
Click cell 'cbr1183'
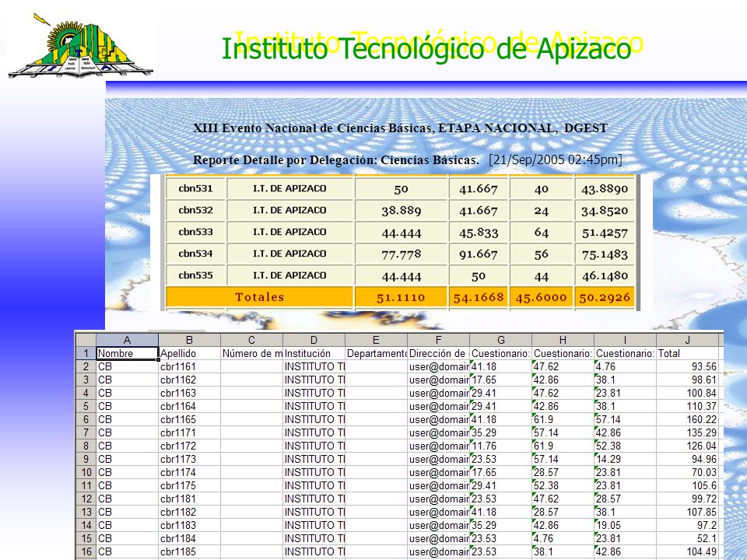pyautogui.click(x=189, y=525)
